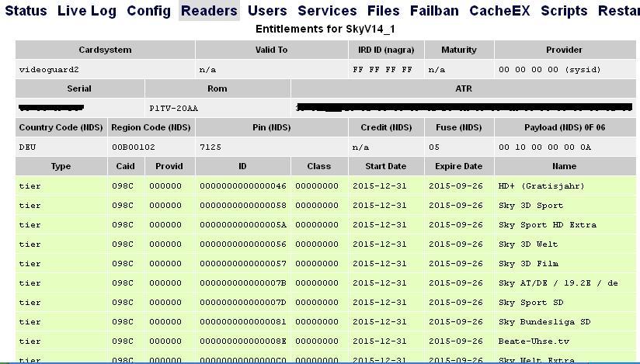This screenshot has width=640, height=364.
Task: Navigate to the Files tab
Action: tap(383, 11)
